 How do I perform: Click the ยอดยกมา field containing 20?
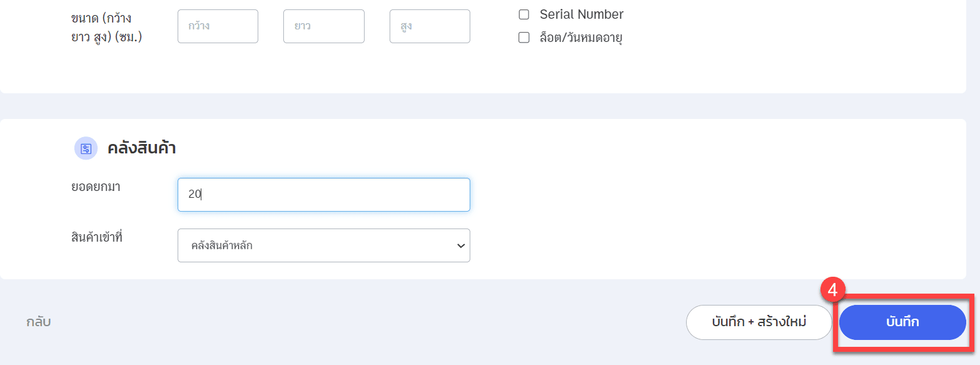(x=324, y=195)
